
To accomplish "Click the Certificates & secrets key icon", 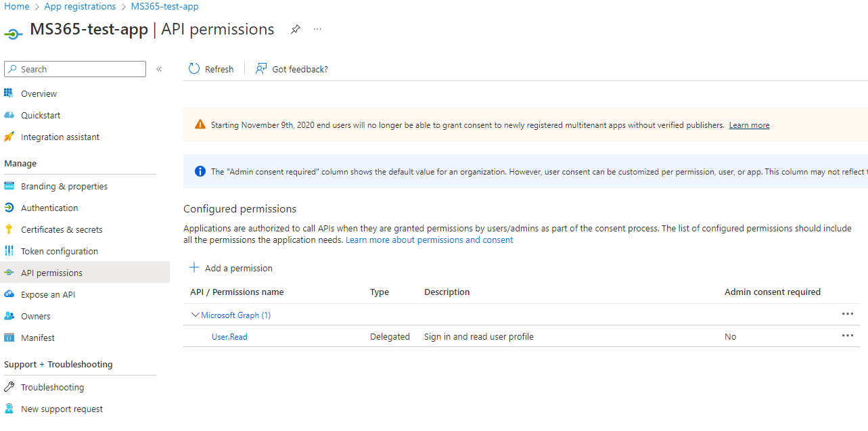I will tap(9, 229).
